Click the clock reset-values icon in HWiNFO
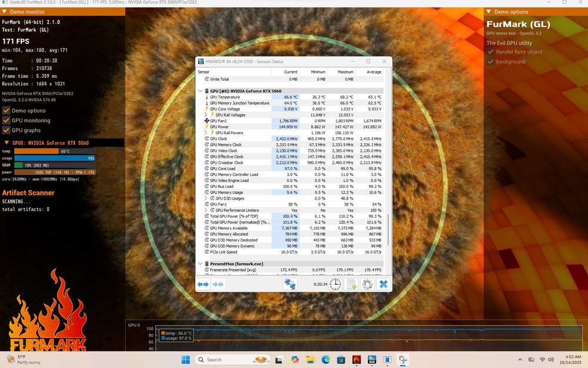 pyautogui.click(x=335, y=284)
